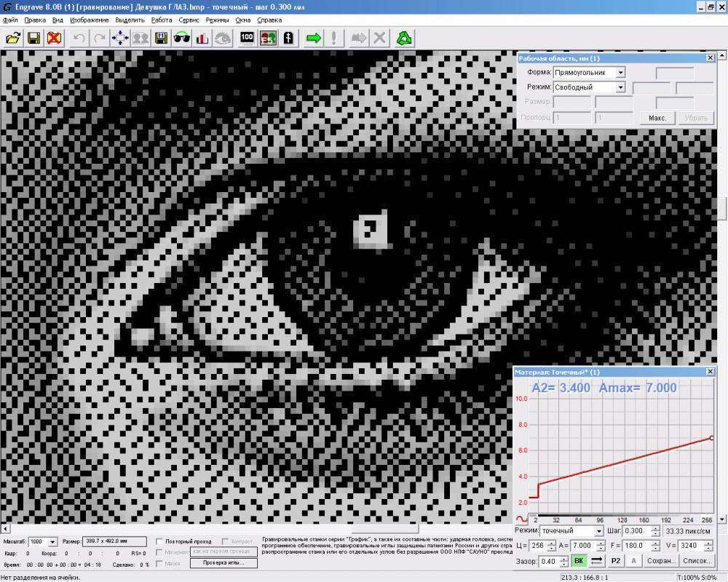Viewport: 728px width, 582px height.
Task: Open the histogram bar chart tool
Action: (x=202, y=38)
